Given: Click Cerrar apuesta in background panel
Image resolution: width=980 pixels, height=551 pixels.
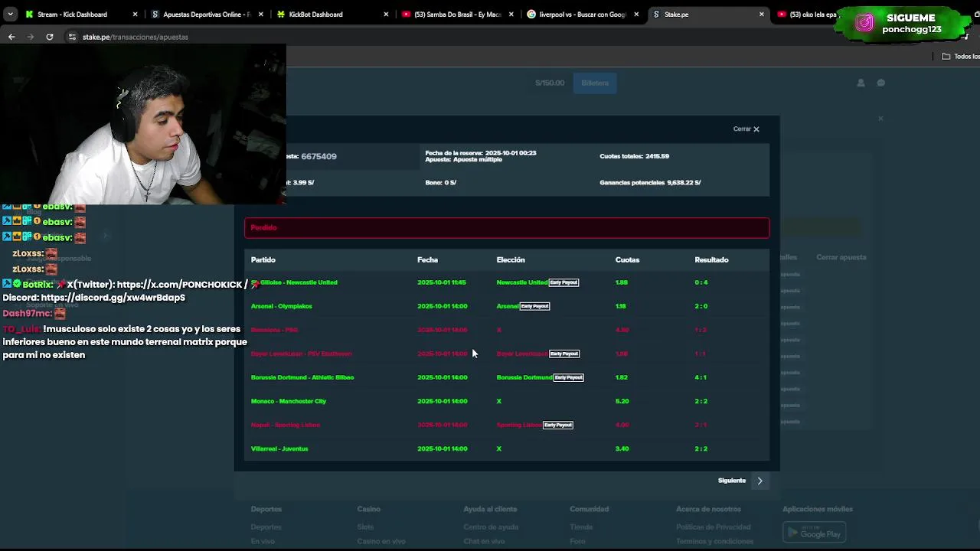Looking at the screenshot, I should tap(841, 257).
